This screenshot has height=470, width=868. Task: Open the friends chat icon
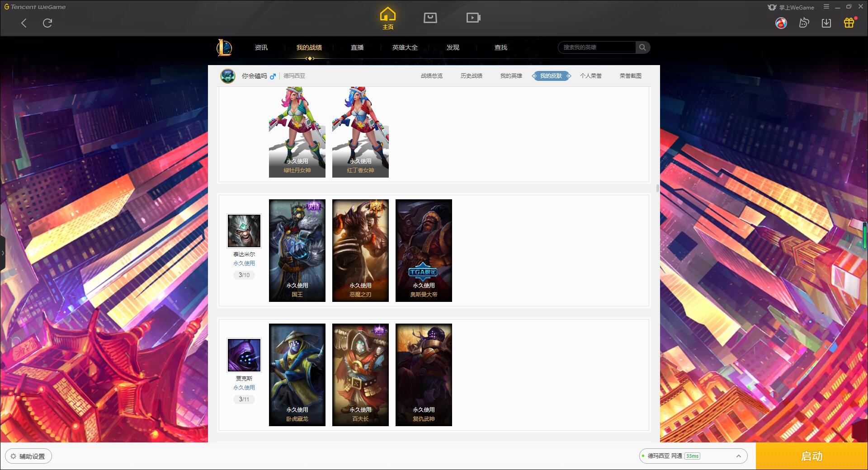(804, 23)
